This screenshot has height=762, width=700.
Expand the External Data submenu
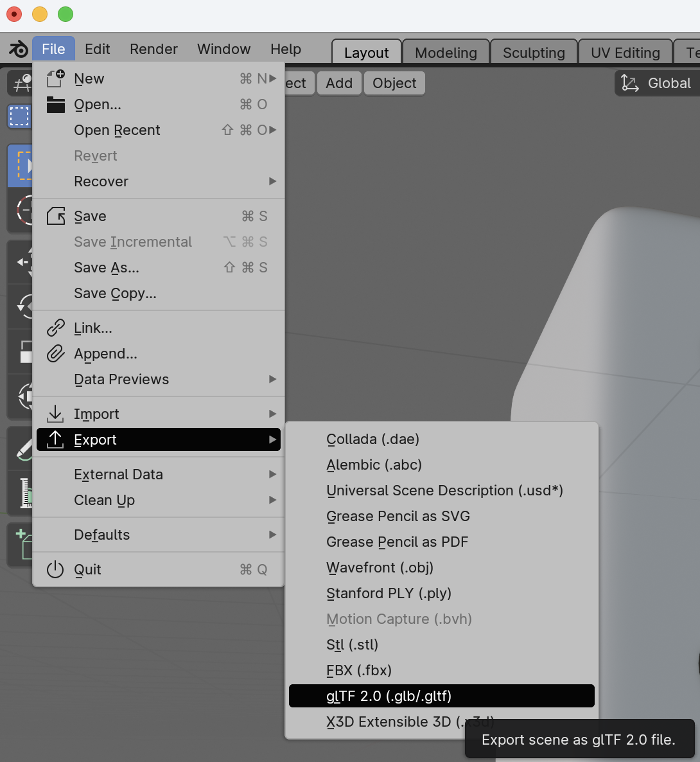pyautogui.click(x=272, y=474)
